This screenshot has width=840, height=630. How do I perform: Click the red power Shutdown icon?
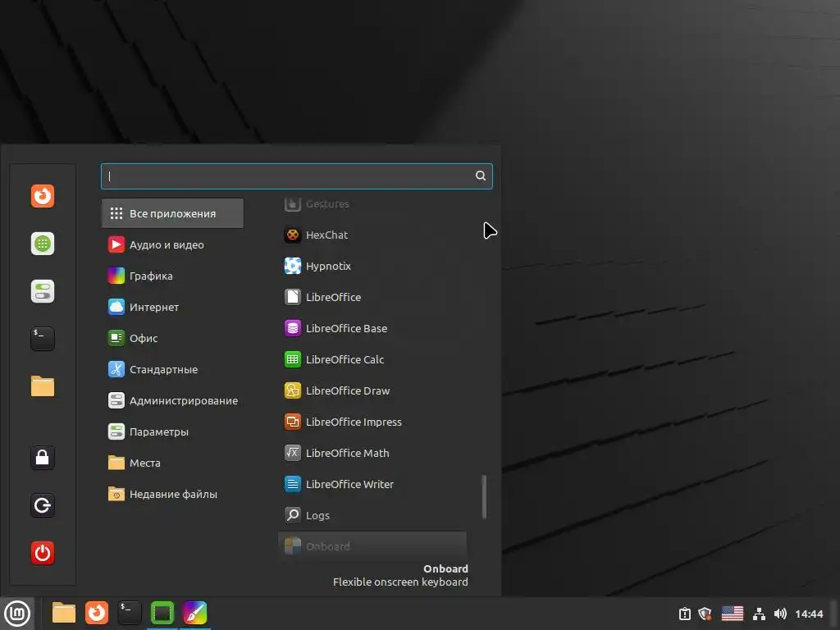click(x=43, y=553)
